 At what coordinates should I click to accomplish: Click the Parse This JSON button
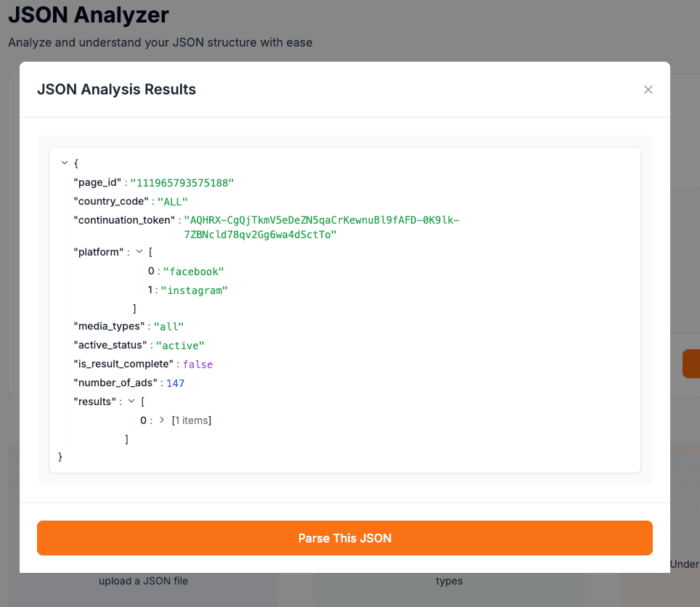(344, 538)
